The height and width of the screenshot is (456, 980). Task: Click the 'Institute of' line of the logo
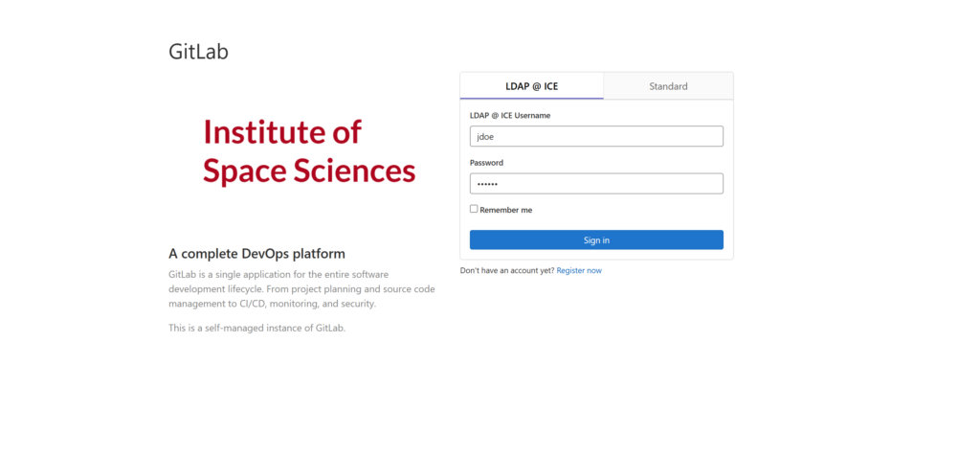282,132
